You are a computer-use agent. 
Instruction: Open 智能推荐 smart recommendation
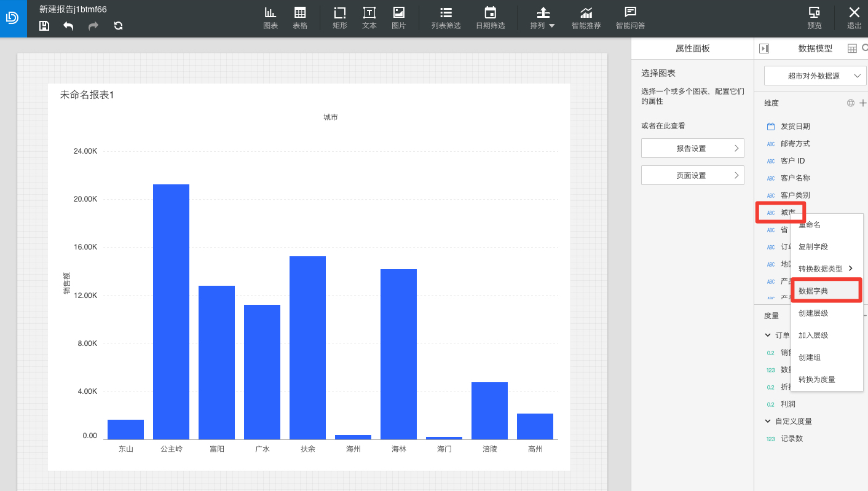(586, 18)
